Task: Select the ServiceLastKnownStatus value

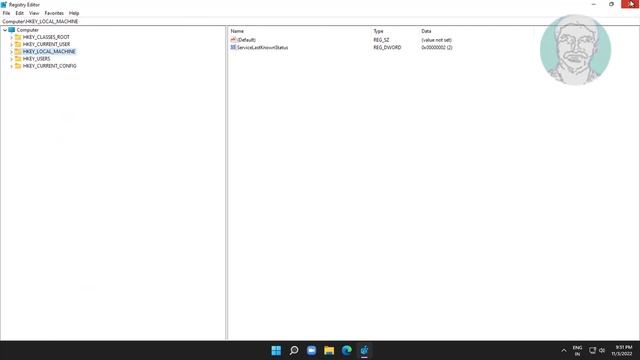Action: click(262, 47)
